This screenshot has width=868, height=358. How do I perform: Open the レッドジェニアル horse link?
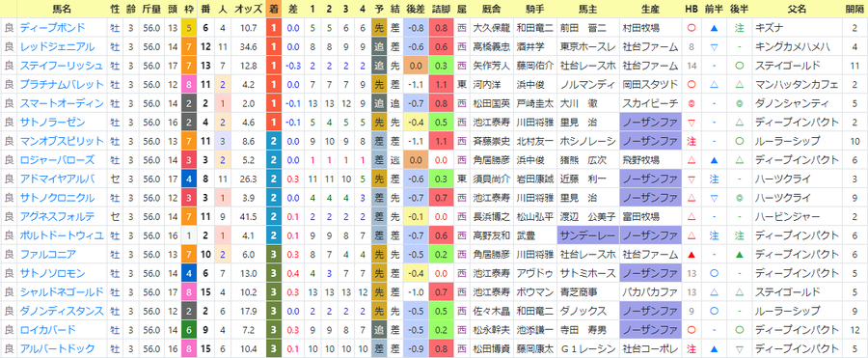pos(57,46)
